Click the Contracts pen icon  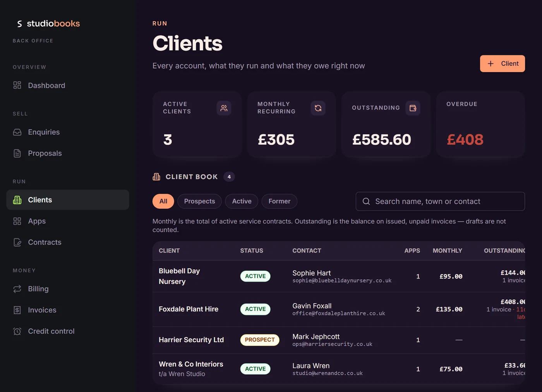(x=17, y=242)
